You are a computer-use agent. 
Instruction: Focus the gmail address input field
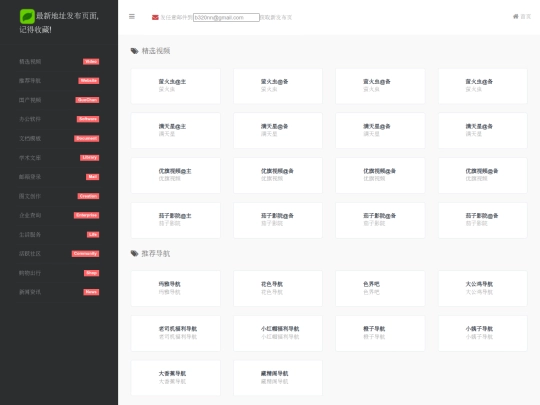tap(226, 17)
